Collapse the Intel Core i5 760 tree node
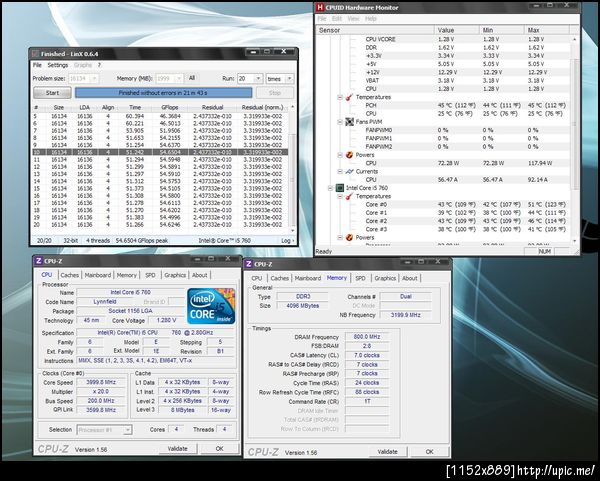Viewport: 600px width, 481px height. 330,188
